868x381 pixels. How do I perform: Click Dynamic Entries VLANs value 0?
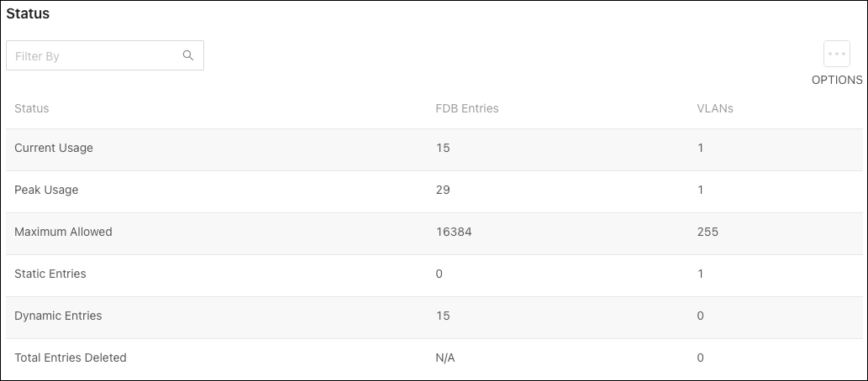click(700, 316)
